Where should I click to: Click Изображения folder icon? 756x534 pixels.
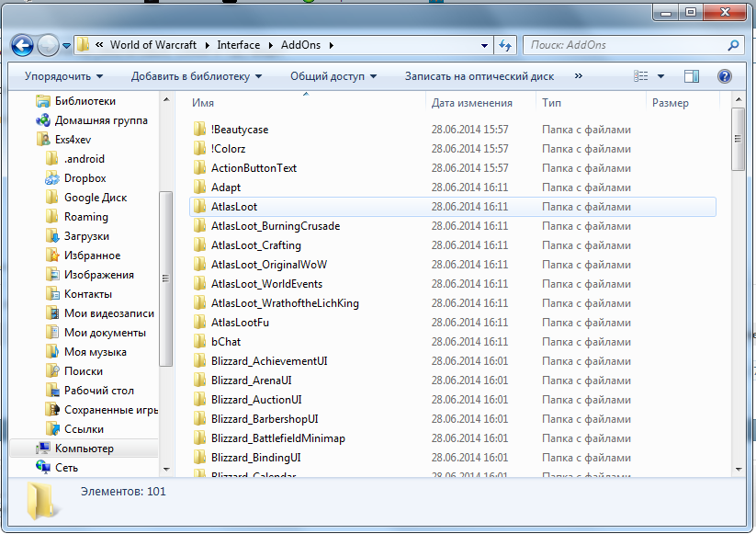(52, 275)
